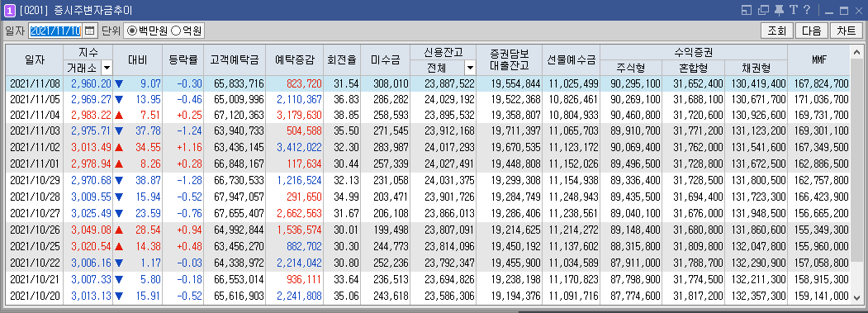Select the 2021/11/01 date cell
The image size is (868, 313).
click(x=35, y=164)
